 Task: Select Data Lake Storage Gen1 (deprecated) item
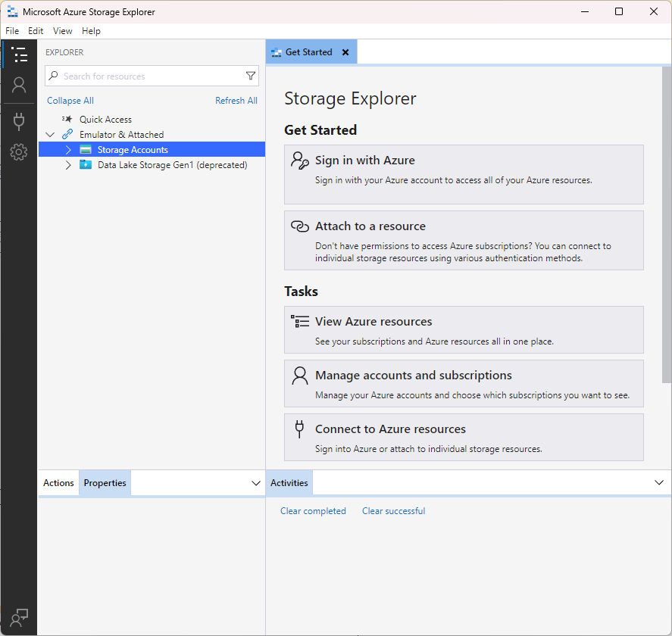[x=152, y=165]
